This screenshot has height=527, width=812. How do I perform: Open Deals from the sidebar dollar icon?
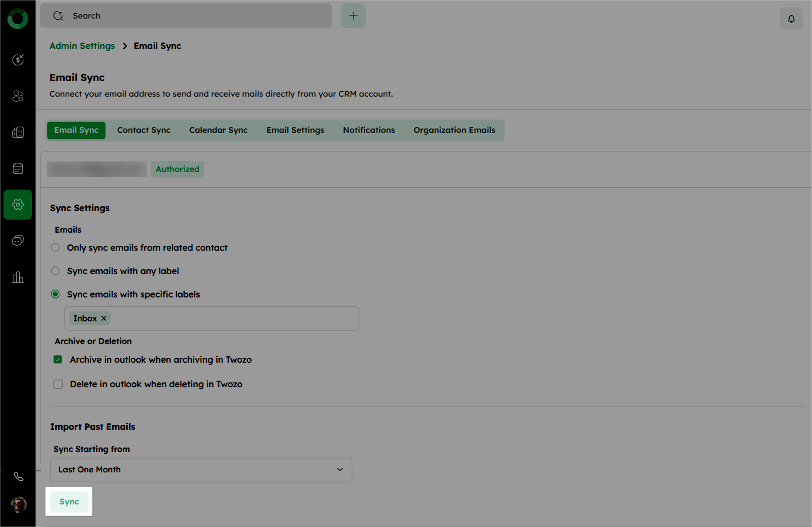point(18,60)
